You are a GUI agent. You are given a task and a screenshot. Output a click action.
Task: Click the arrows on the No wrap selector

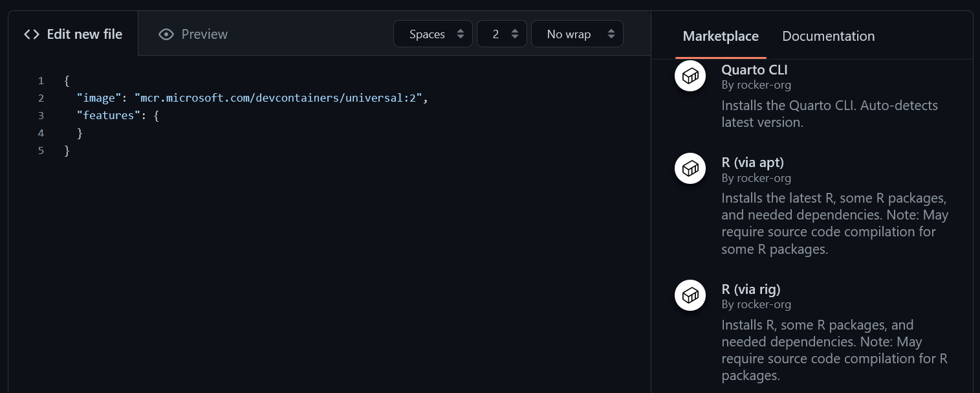(x=611, y=34)
